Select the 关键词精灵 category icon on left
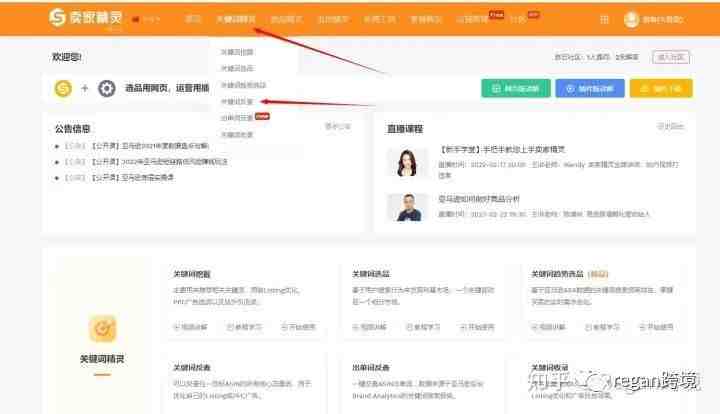This screenshot has width=720, height=414. (x=102, y=329)
